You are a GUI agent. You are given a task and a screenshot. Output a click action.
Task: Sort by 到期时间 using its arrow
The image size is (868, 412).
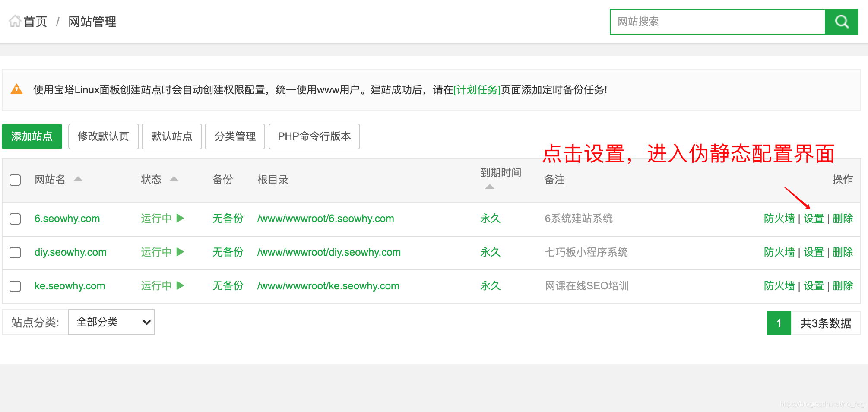pyautogui.click(x=490, y=187)
